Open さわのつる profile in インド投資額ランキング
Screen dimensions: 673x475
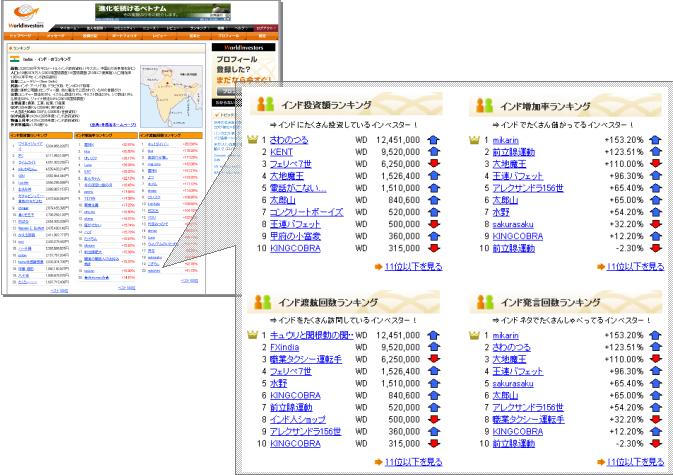pyautogui.click(x=289, y=139)
